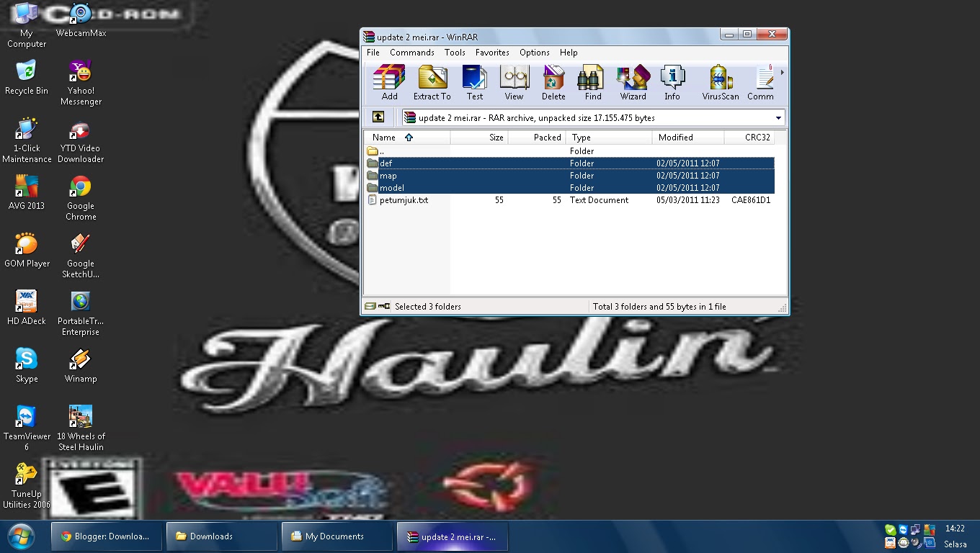The height and width of the screenshot is (553, 980).
Task: Switch to Blogger Chrome taskbar button
Action: (x=106, y=536)
